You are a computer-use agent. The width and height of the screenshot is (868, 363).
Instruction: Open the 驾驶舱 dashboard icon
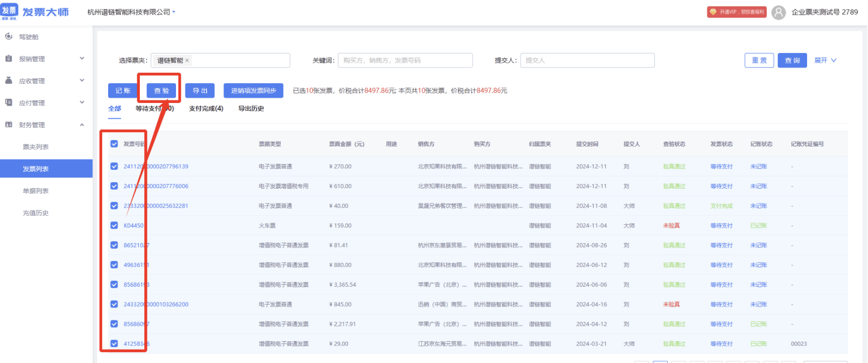(x=8, y=36)
